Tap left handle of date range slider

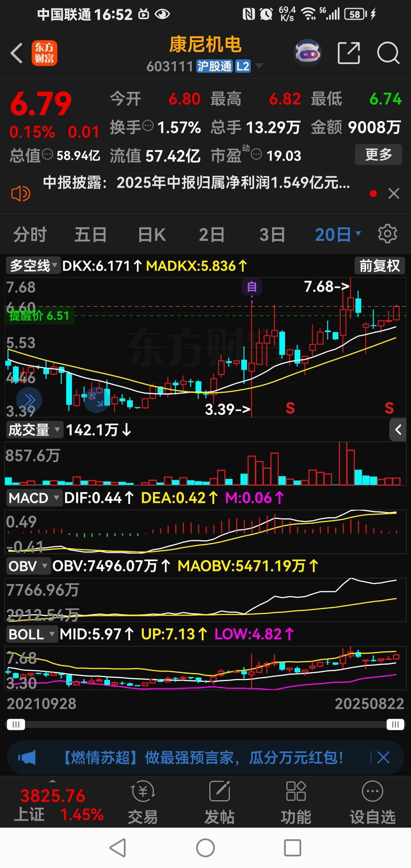pos(16,724)
